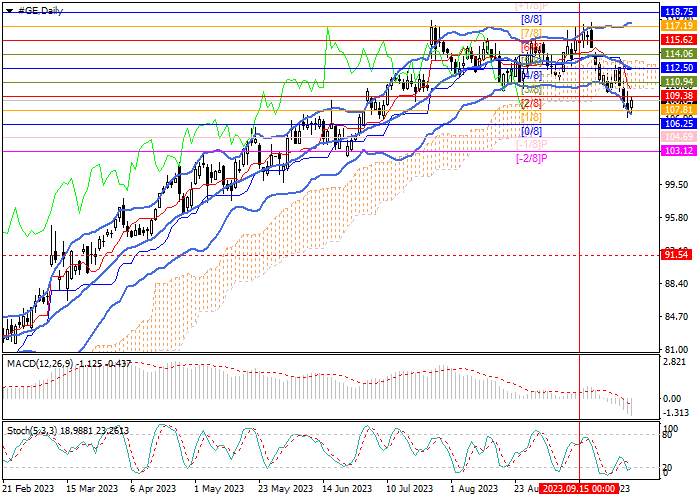Click the [7/8] Murrey level label
Screen dimensions: 700x500
(531, 33)
